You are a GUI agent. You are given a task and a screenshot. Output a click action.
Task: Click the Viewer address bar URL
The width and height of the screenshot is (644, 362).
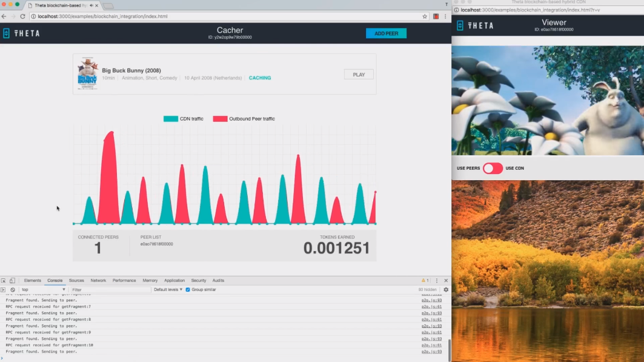(530, 10)
